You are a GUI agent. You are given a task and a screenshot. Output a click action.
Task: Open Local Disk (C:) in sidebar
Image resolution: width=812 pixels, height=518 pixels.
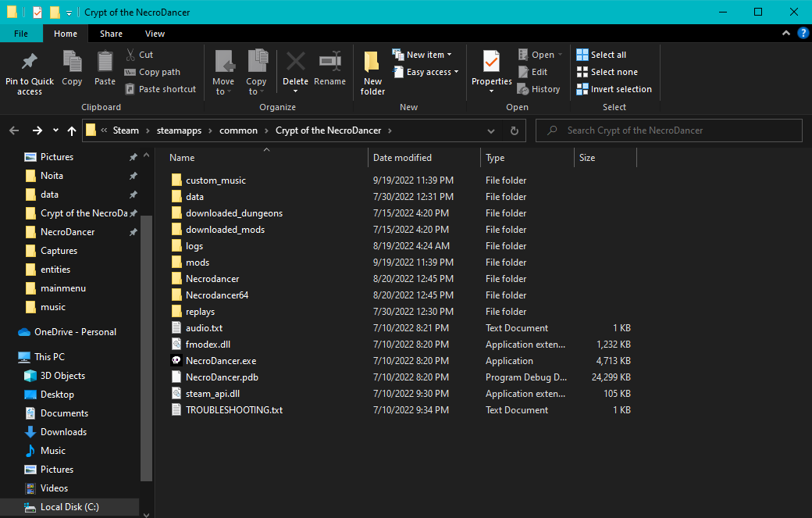(69, 507)
